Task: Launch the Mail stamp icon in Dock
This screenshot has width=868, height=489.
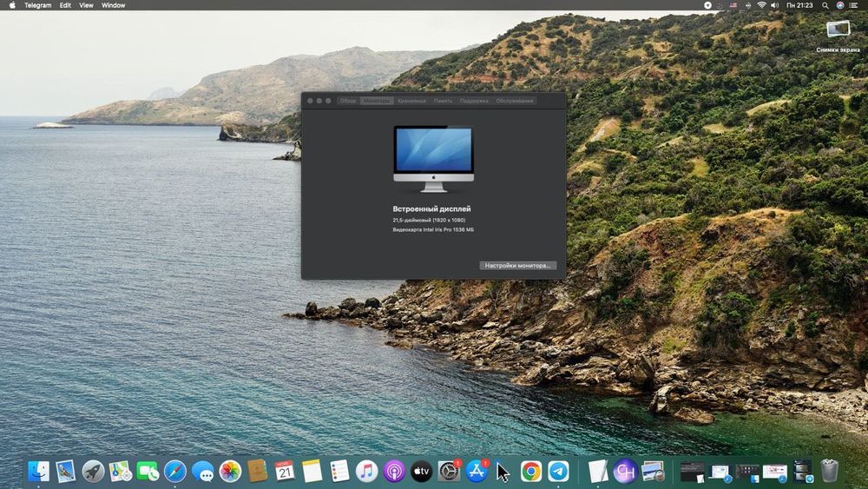Action: tap(65, 472)
